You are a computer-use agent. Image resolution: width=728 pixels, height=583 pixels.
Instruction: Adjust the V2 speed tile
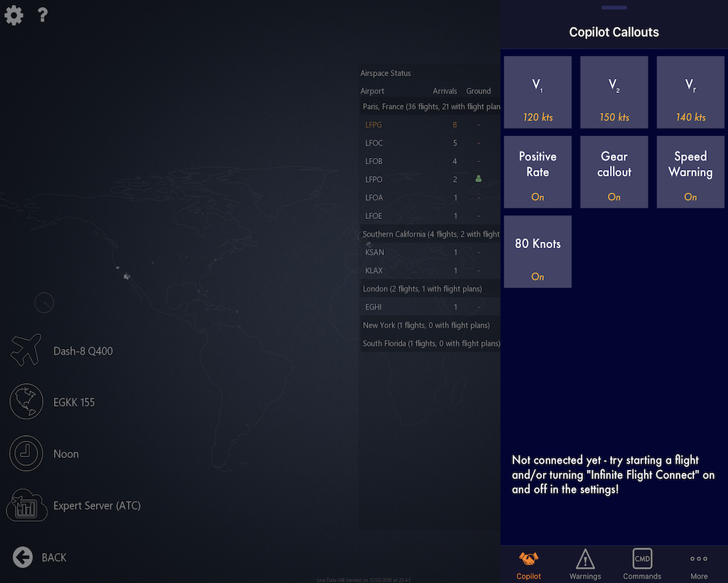click(x=614, y=92)
